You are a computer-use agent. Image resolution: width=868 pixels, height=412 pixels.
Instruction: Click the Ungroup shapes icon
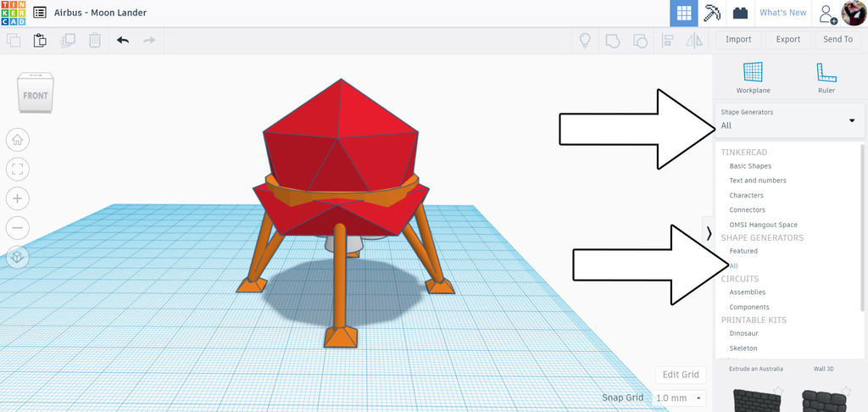point(639,40)
